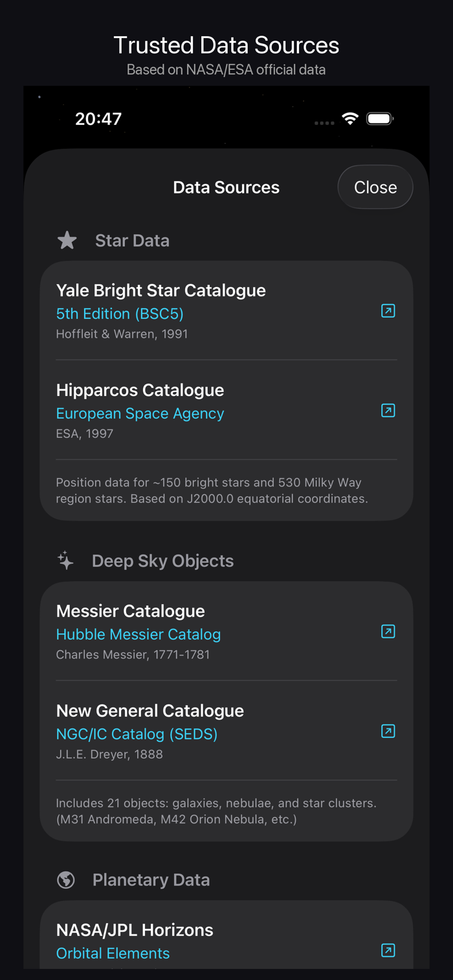
Task: Follow the European Space Agency link
Action: pos(140,413)
